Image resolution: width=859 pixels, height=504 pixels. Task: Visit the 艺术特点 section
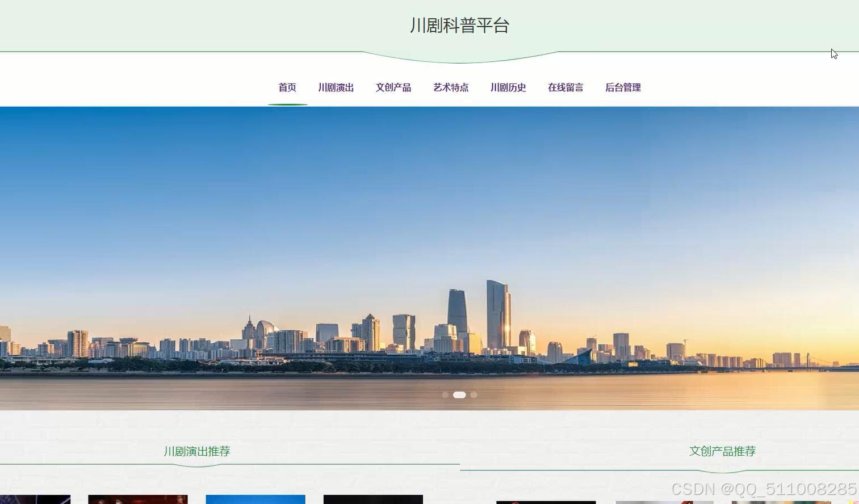pos(451,87)
